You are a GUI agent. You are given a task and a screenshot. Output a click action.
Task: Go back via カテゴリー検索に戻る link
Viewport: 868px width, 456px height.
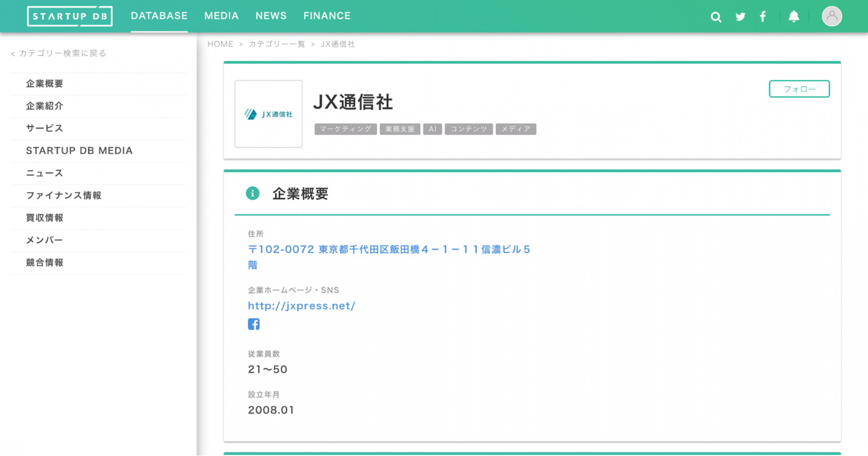(x=59, y=53)
